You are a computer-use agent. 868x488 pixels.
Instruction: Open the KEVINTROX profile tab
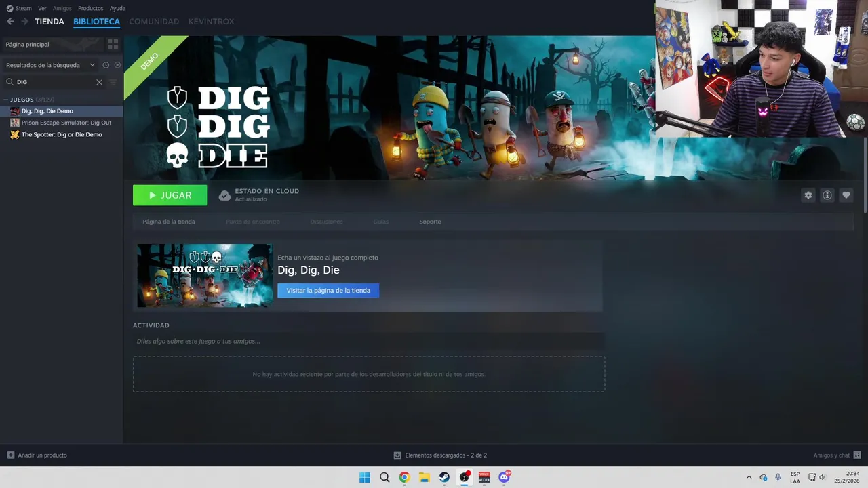pos(211,22)
